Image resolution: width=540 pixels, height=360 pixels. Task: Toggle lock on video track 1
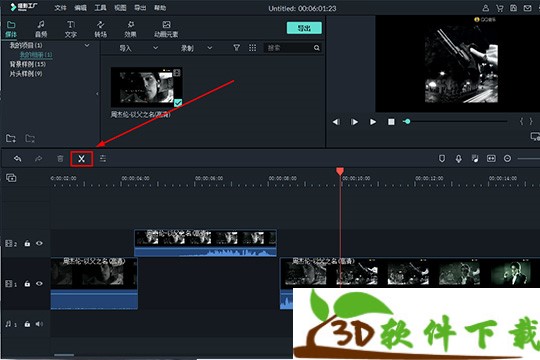[x=27, y=284]
